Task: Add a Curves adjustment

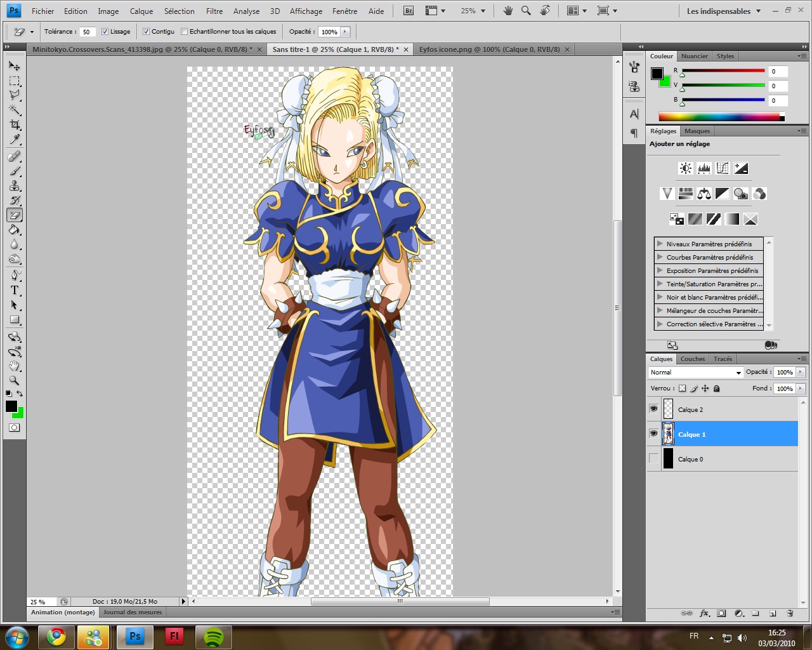Action: coord(722,168)
